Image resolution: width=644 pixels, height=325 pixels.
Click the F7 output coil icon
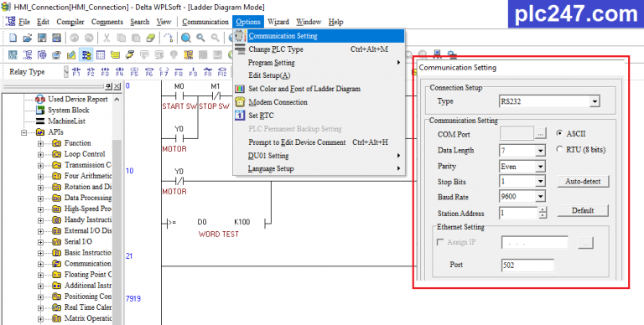(x=164, y=72)
